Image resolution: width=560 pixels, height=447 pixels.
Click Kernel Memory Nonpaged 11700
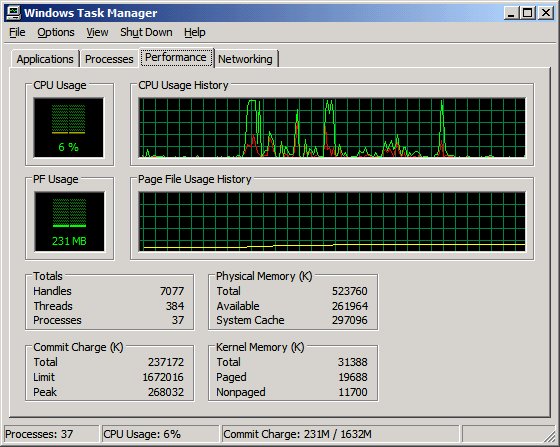click(x=352, y=392)
